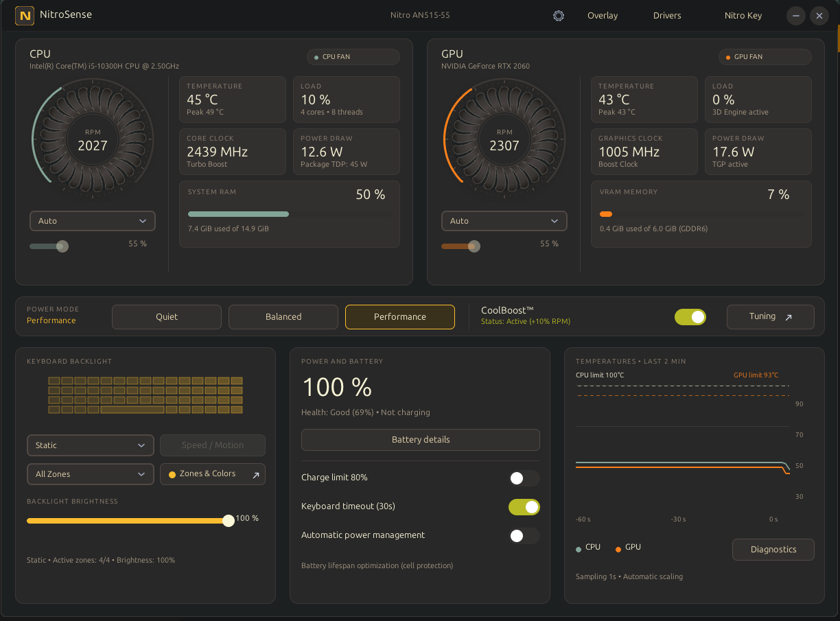Click 'Battery lifespan optimization (cell protection)' text
Screen dimensions: 840x621
coord(377,566)
